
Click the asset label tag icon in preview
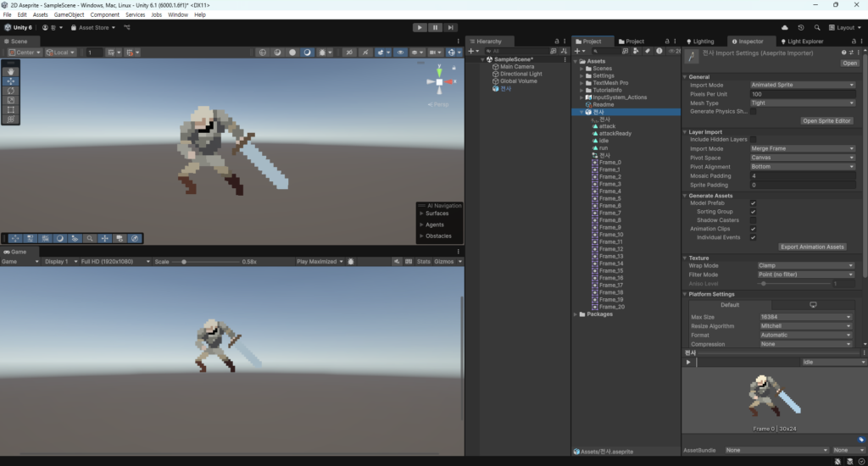click(x=861, y=440)
